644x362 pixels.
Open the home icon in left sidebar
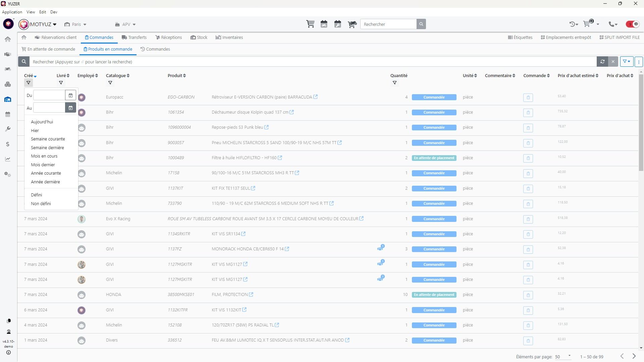click(x=8, y=39)
